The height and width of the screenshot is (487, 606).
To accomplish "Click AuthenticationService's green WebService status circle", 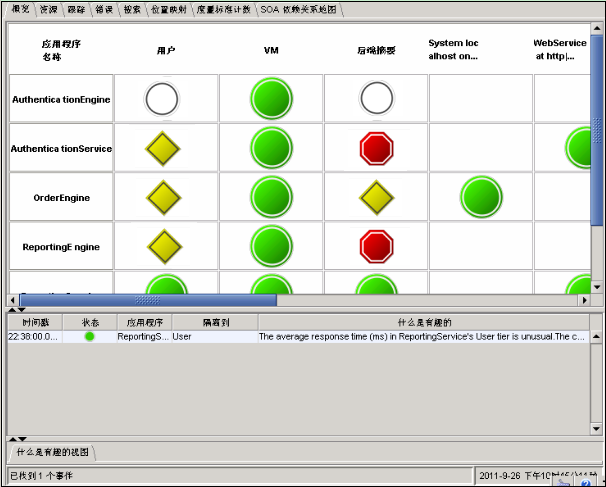I will (578, 148).
